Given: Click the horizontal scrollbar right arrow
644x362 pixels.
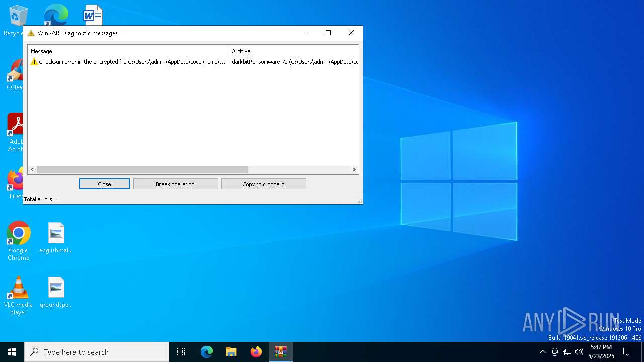Looking at the screenshot, I should (x=354, y=170).
